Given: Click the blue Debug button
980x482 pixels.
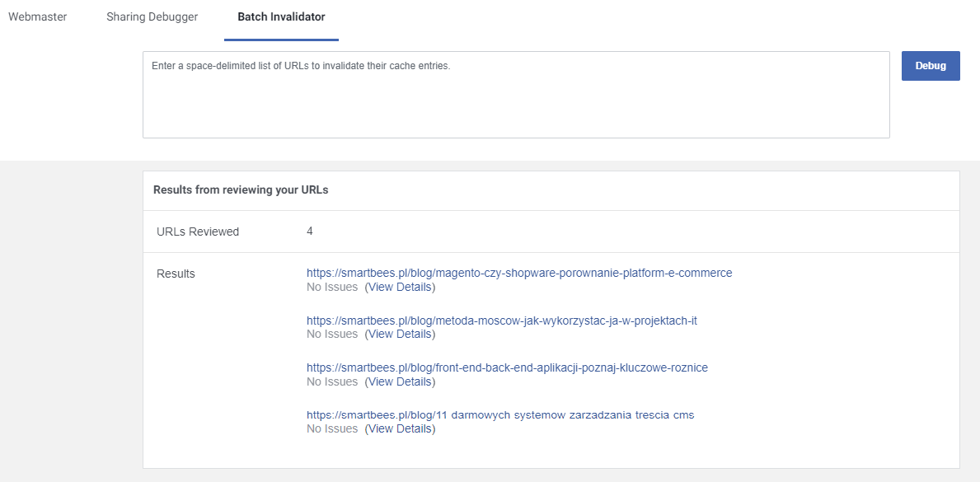Looking at the screenshot, I should 931,66.
